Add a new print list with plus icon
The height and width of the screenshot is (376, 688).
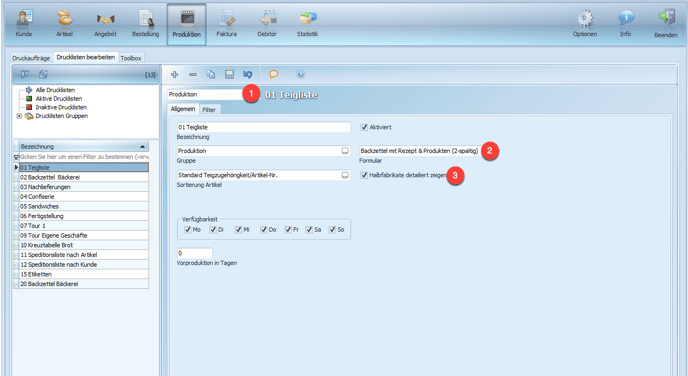(x=174, y=75)
